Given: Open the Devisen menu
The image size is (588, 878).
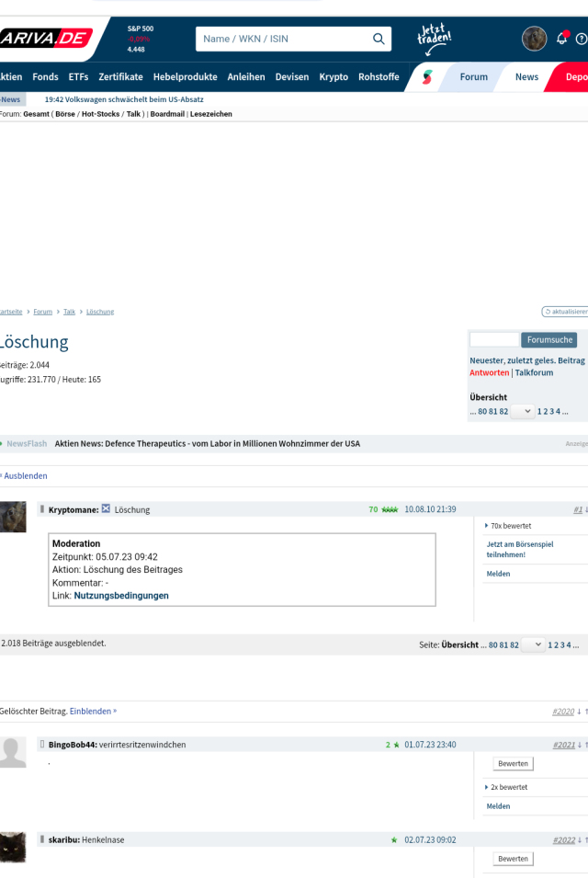Looking at the screenshot, I should 292,76.
